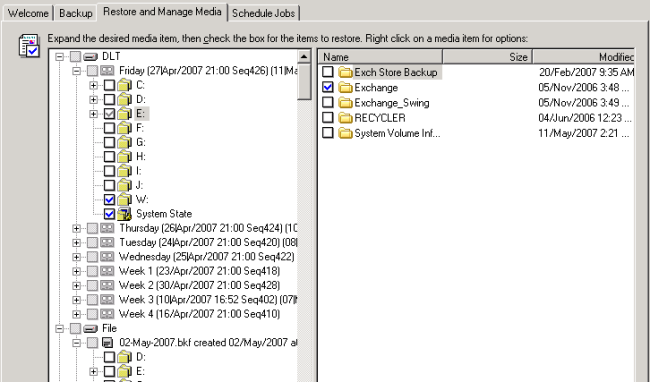Select the System Volume Inf... folder entry

(x=397, y=133)
